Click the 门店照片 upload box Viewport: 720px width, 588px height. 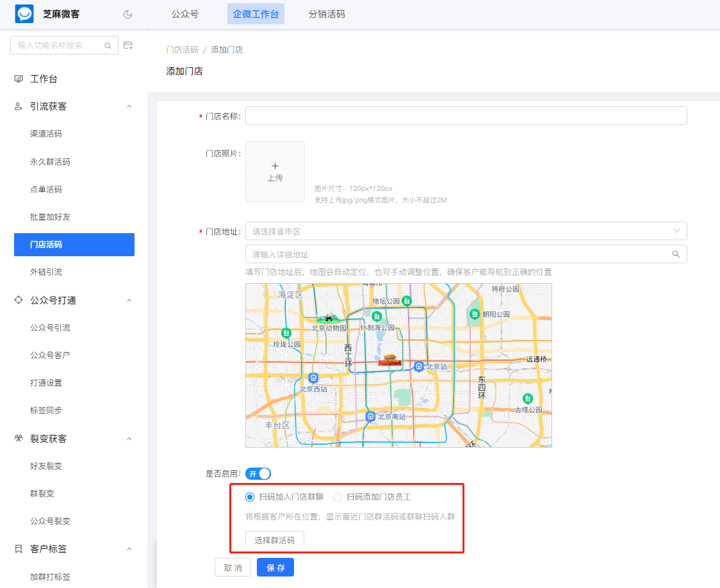pyautogui.click(x=275, y=172)
